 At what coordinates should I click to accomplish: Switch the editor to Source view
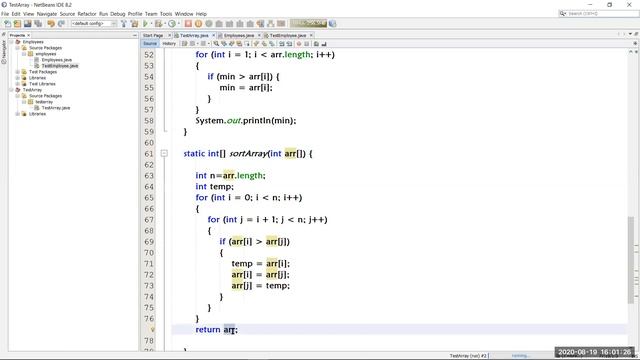150,44
